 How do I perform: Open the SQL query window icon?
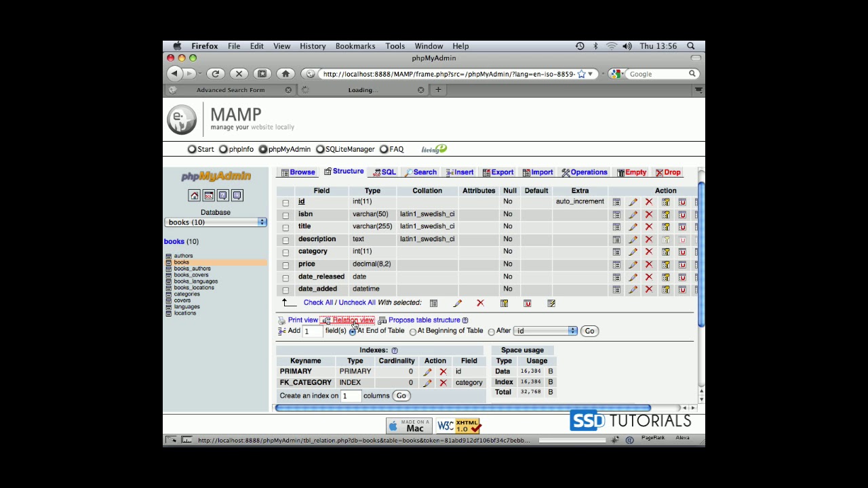coord(209,196)
